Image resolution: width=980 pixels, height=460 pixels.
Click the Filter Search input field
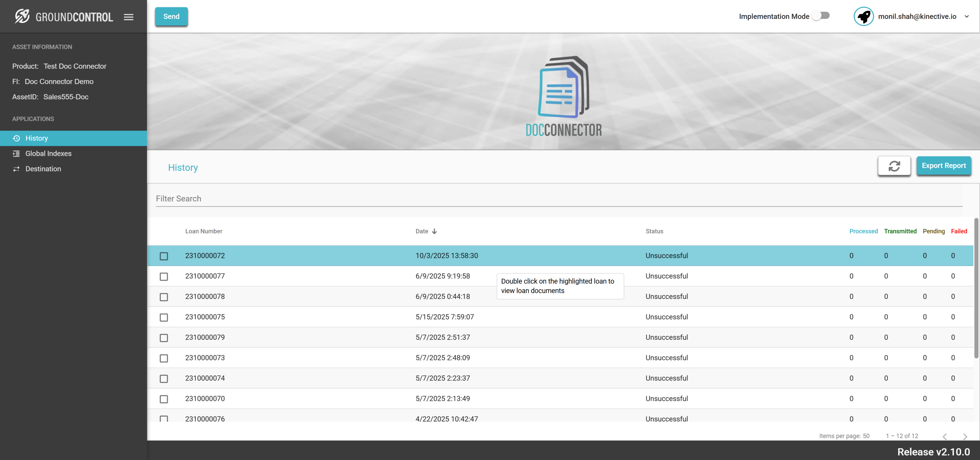click(x=559, y=198)
